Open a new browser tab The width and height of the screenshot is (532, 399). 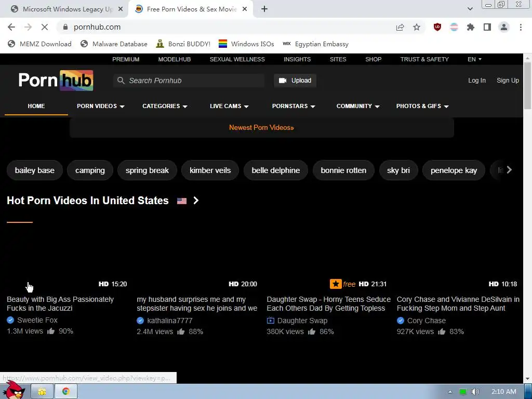(264, 9)
